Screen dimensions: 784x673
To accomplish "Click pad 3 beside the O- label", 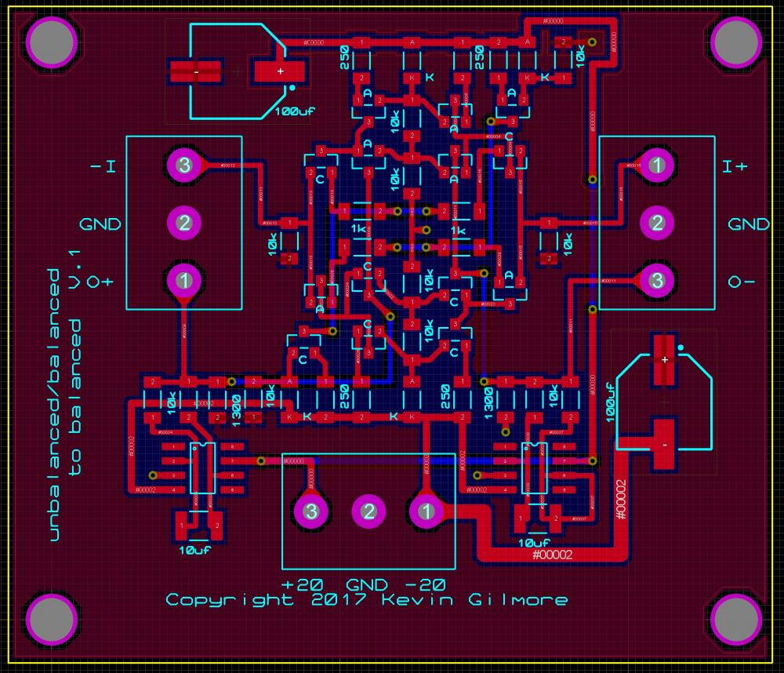I will coord(657,281).
